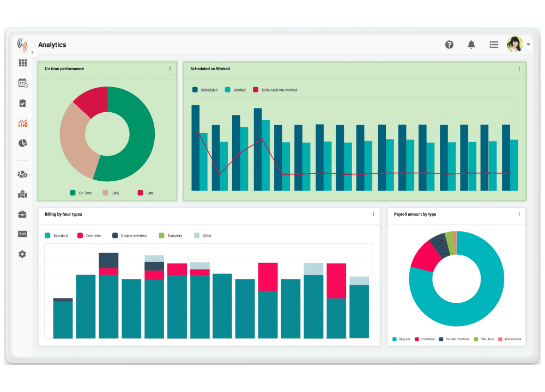
Task: Open the user profile dropdown arrow
Action: click(528, 45)
